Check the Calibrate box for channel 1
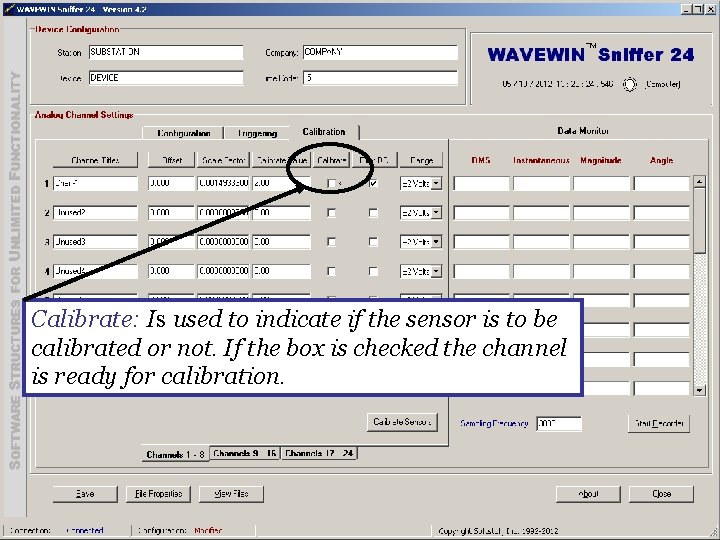Screen dimensions: 720x540 click(x=331, y=183)
